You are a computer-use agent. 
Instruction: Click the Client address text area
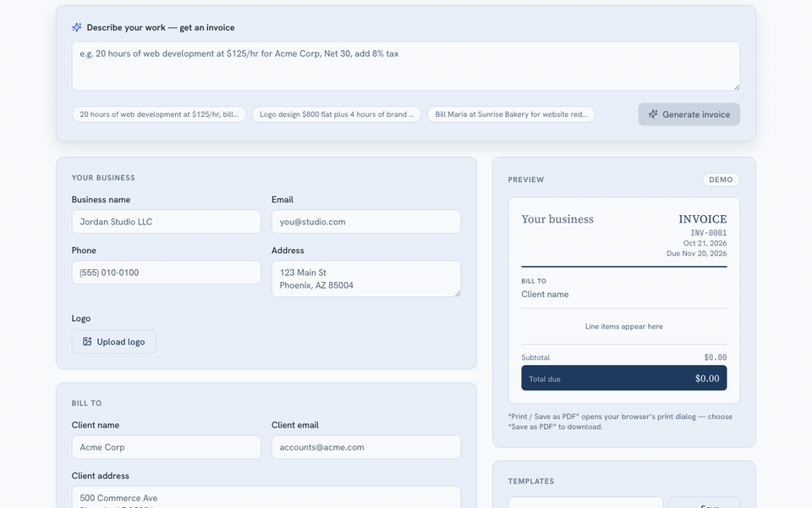[266, 498]
